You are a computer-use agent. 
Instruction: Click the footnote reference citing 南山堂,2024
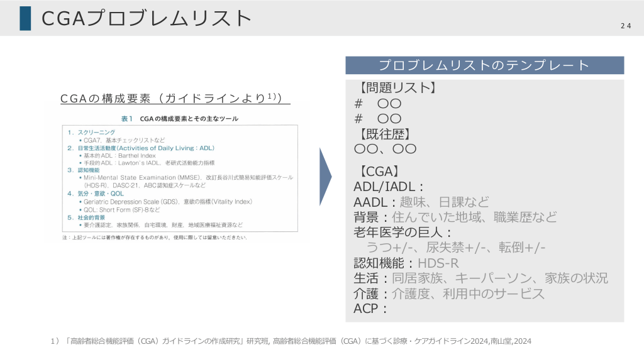[291, 341]
